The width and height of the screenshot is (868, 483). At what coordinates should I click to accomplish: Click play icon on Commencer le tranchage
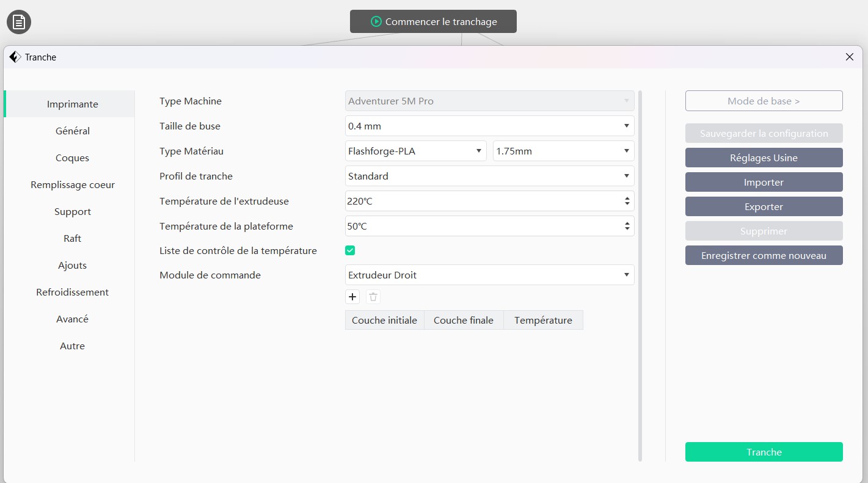376,22
